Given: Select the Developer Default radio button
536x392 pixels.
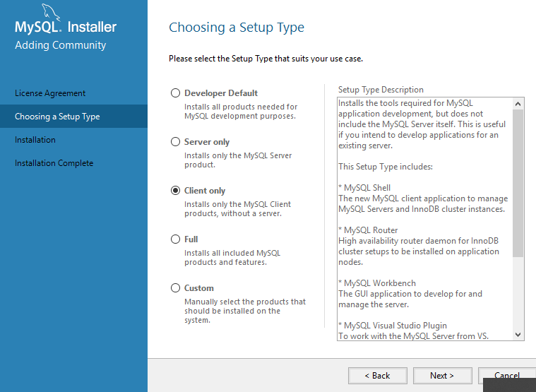Looking at the screenshot, I should coord(175,93).
